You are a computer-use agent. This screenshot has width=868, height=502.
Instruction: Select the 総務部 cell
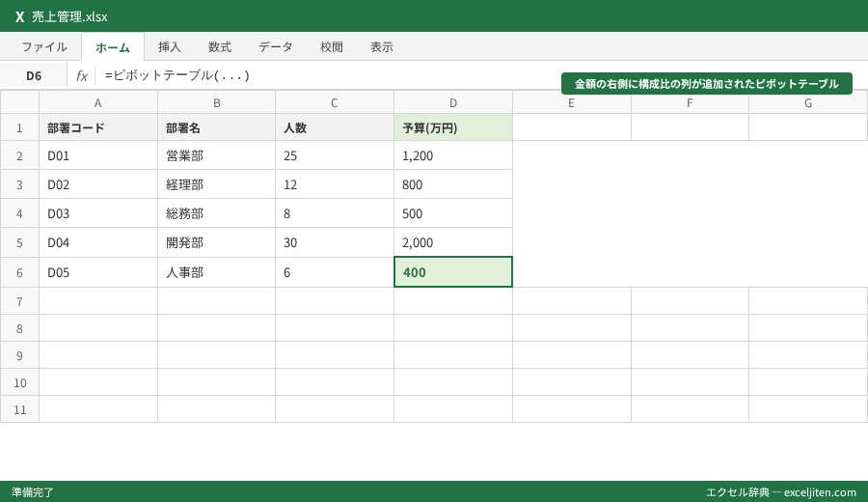[216, 212]
